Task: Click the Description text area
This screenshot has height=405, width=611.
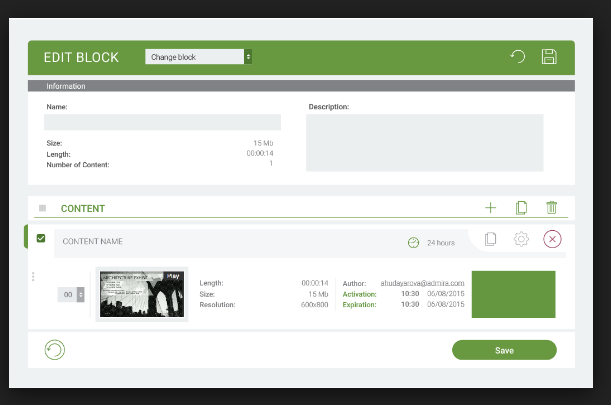Action: 424,142
